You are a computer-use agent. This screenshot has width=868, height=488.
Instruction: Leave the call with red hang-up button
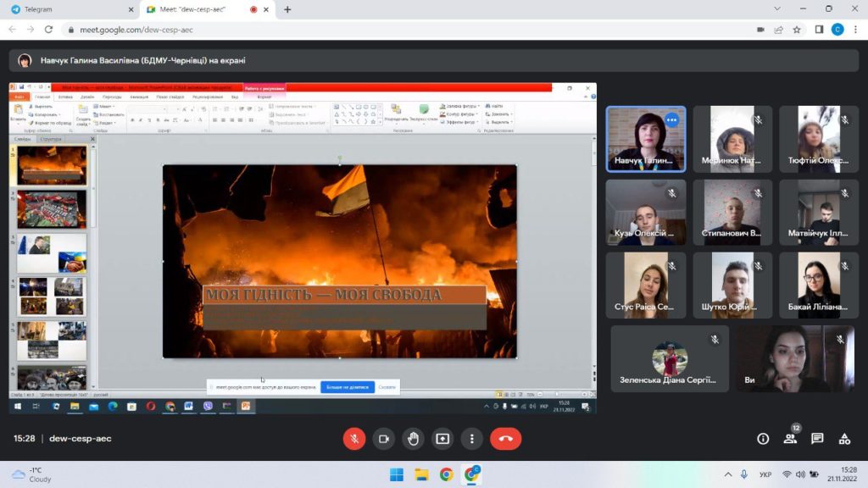tap(505, 439)
